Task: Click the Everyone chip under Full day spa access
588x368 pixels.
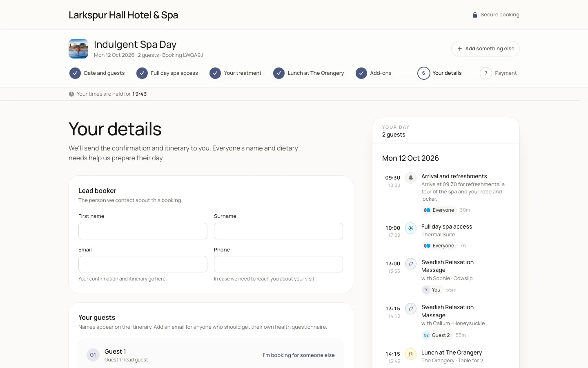Action: [439, 246]
